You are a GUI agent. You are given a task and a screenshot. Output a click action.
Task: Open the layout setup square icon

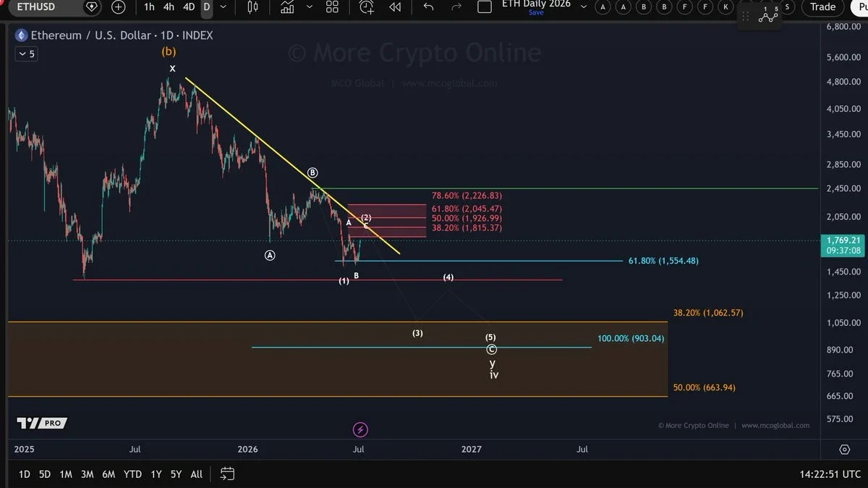(x=485, y=7)
